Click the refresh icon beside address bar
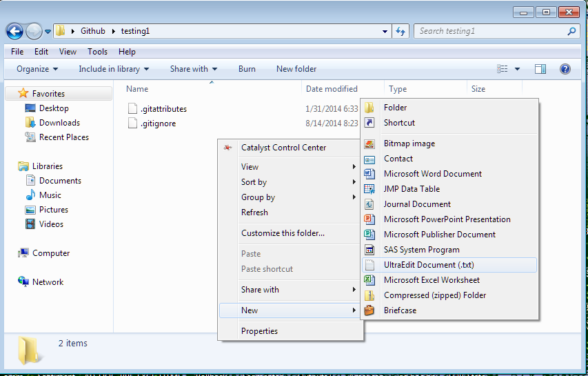Viewport: 588px width, 376px height. tap(401, 31)
